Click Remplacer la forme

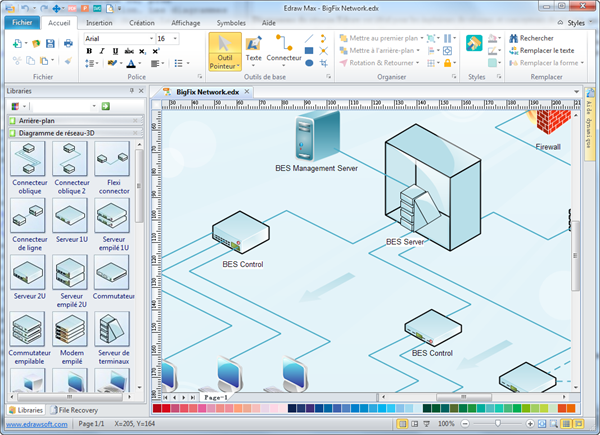[546, 63]
